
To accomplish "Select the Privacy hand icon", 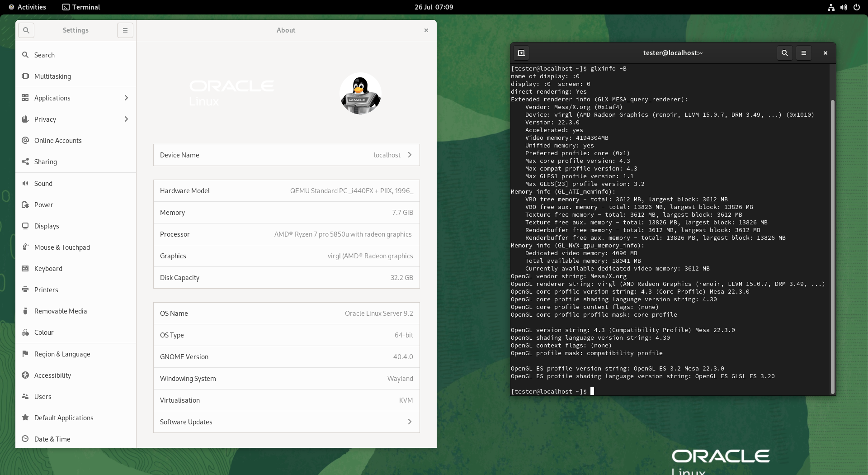I will 25,119.
